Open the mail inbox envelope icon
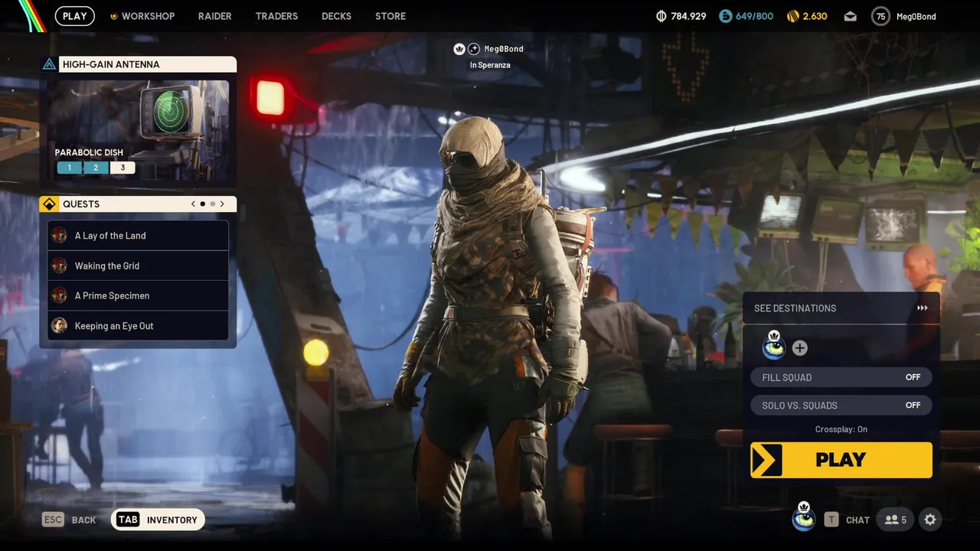Image resolution: width=980 pixels, height=551 pixels. click(850, 16)
